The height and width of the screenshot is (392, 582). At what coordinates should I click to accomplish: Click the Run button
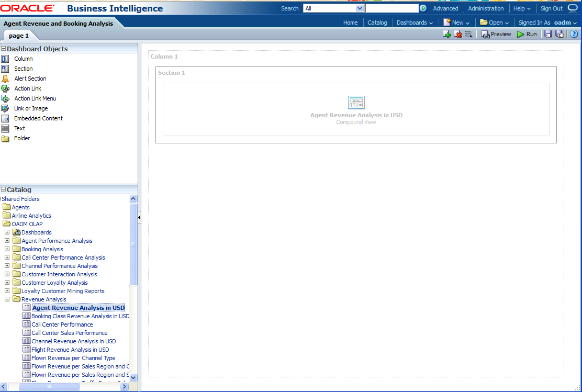(x=527, y=34)
